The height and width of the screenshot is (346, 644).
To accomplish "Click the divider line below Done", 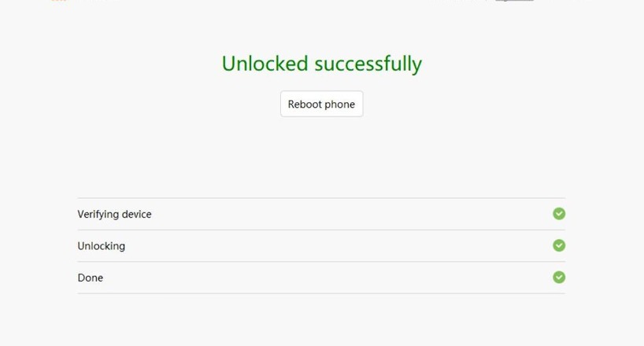I will (x=321, y=293).
